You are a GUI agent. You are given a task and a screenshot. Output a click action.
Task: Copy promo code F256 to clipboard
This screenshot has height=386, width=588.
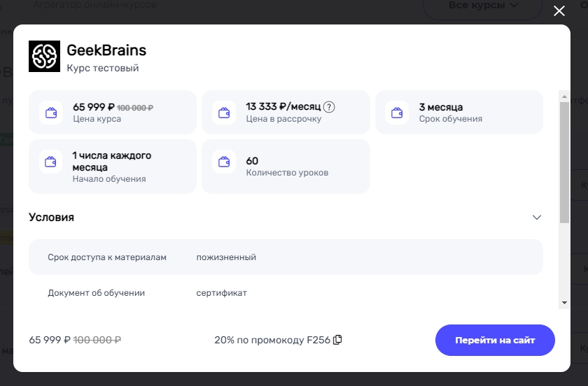click(x=337, y=340)
